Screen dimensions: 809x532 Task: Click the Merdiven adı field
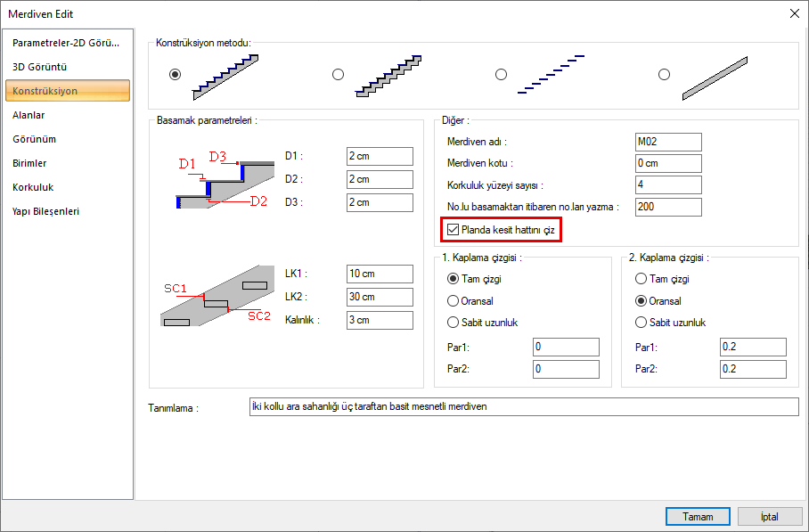click(x=668, y=142)
